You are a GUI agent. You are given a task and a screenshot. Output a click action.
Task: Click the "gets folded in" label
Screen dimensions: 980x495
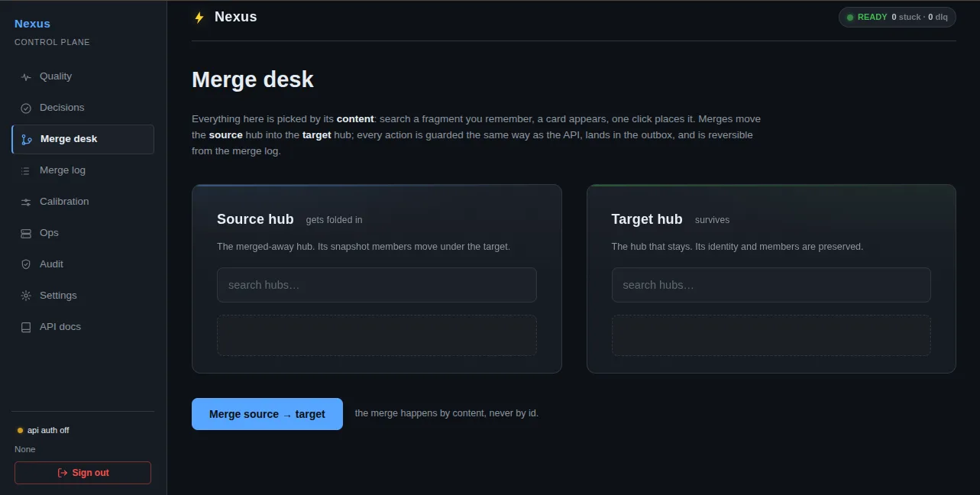335,220
